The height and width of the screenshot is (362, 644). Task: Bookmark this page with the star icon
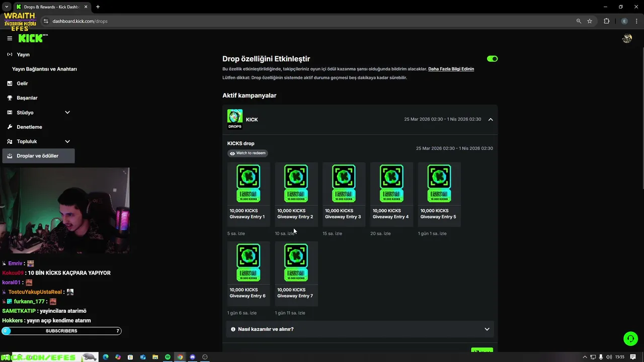pyautogui.click(x=590, y=21)
